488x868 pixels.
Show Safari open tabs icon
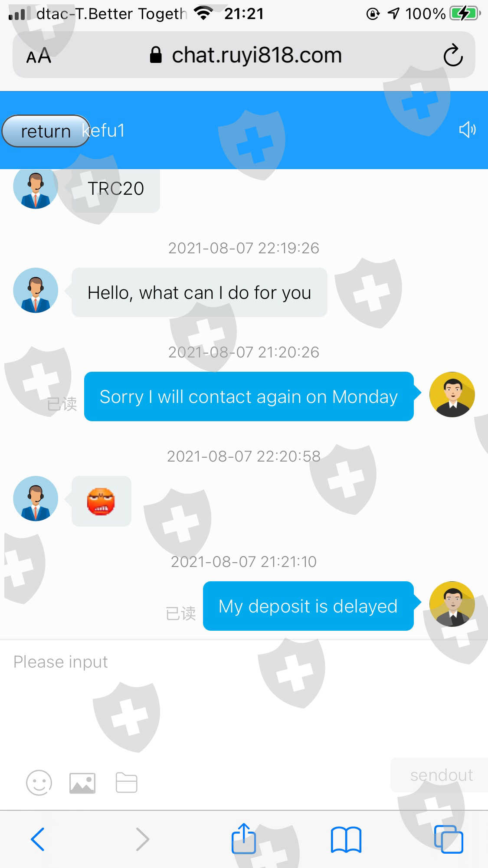tap(449, 839)
